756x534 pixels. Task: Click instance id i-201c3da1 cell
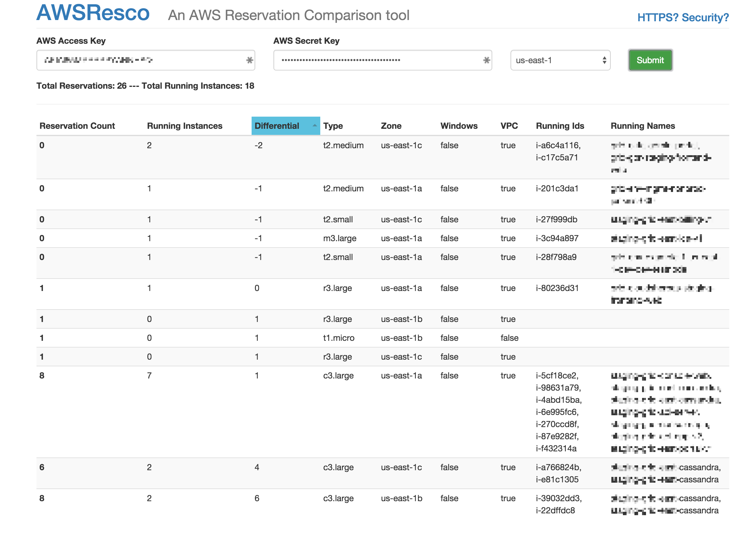click(x=557, y=189)
